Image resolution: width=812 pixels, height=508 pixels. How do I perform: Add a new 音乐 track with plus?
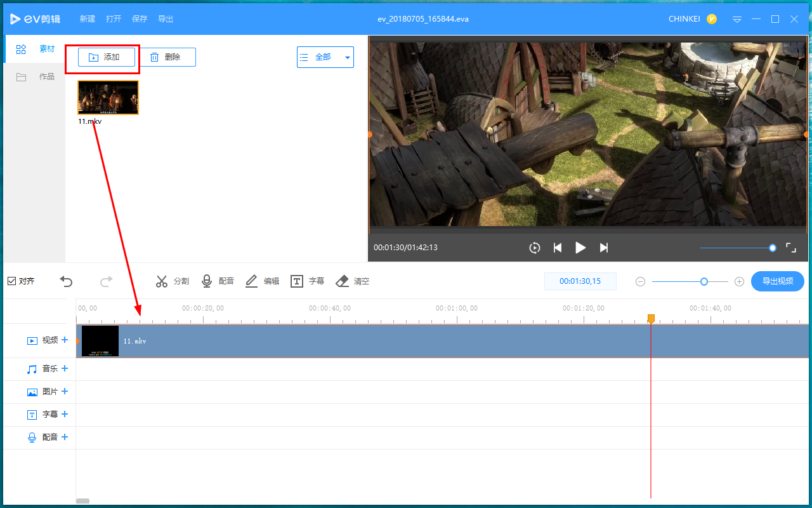tap(65, 368)
